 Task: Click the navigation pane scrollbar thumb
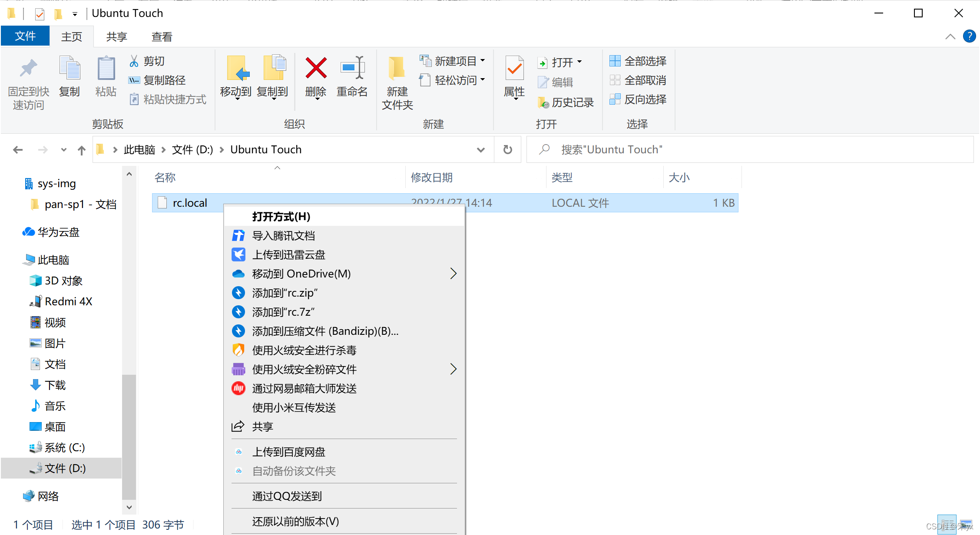129,436
